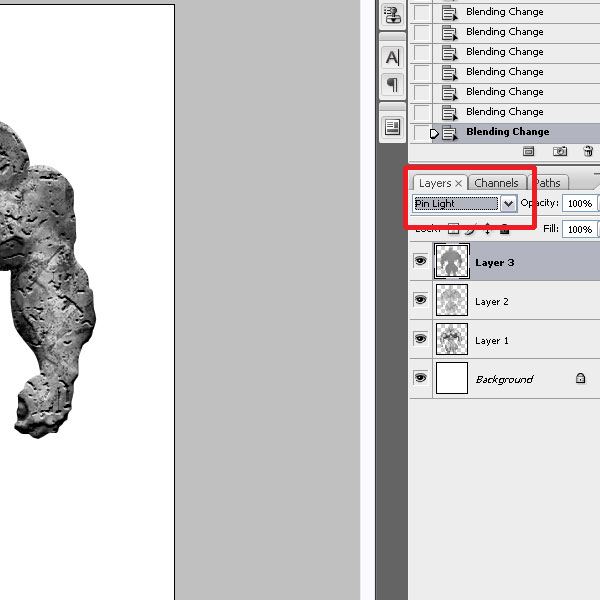Viewport: 600px width, 600px height.
Task: Create a new snapshot with camera icon
Action: 560,152
